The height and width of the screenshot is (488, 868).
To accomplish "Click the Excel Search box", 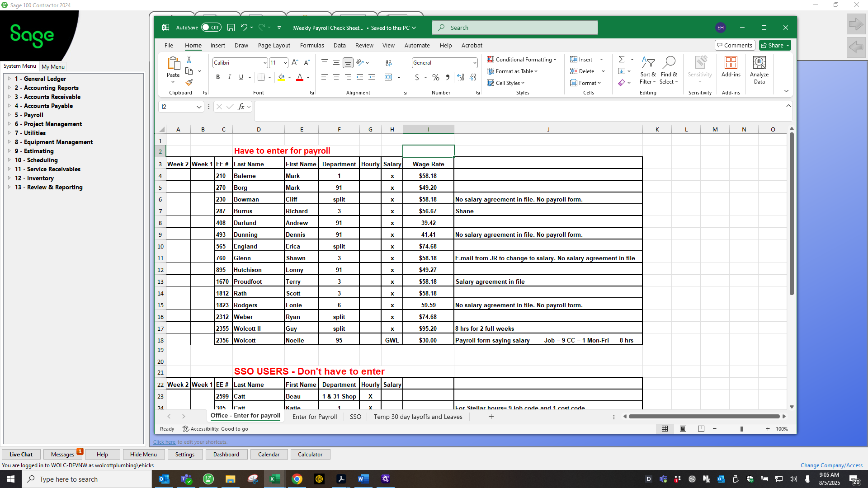I will [x=514, y=28].
